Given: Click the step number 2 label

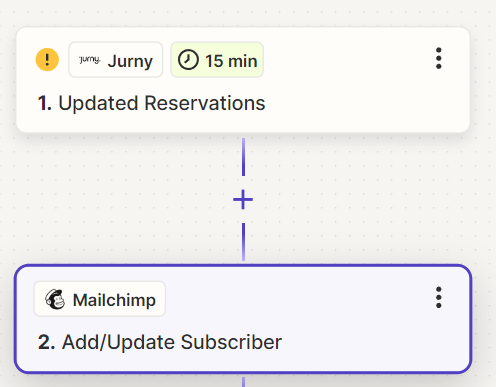Looking at the screenshot, I should [x=46, y=342].
